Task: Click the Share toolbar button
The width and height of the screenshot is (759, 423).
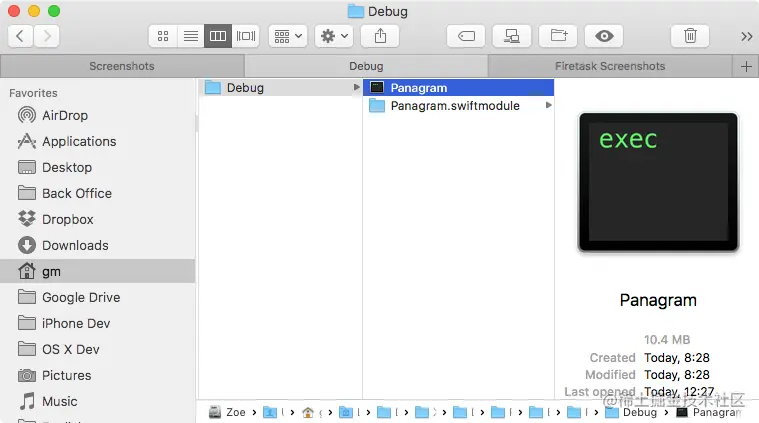Action: tap(380, 36)
